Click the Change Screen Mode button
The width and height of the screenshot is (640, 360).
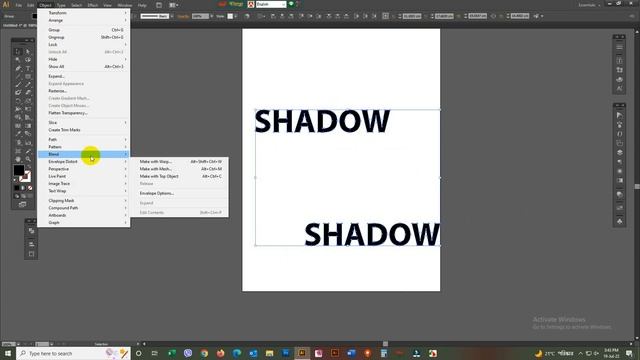pos(22,204)
